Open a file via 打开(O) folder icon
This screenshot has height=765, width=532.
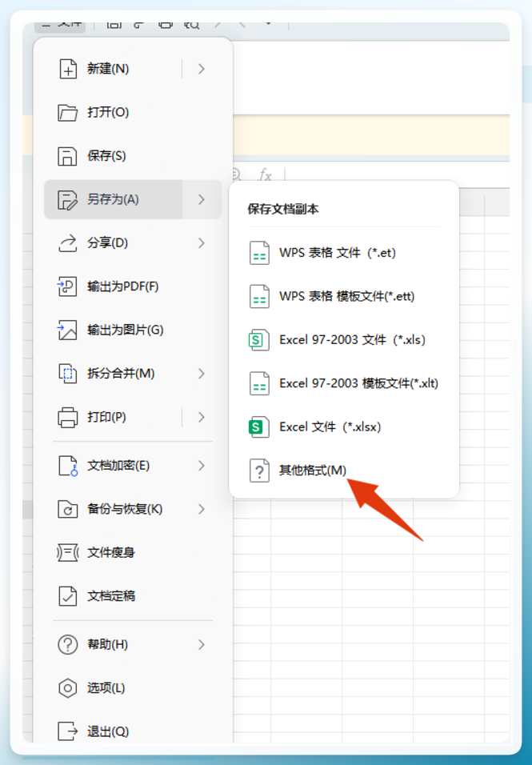[x=68, y=112]
